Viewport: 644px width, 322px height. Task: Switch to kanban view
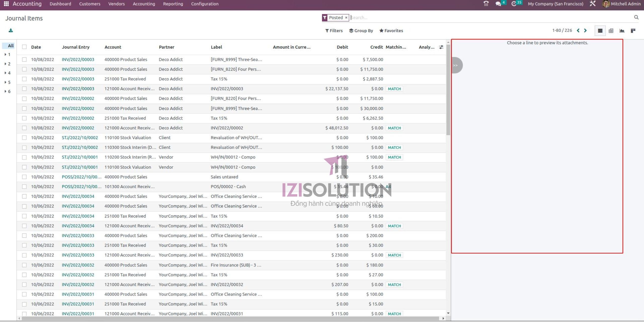(x=633, y=30)
